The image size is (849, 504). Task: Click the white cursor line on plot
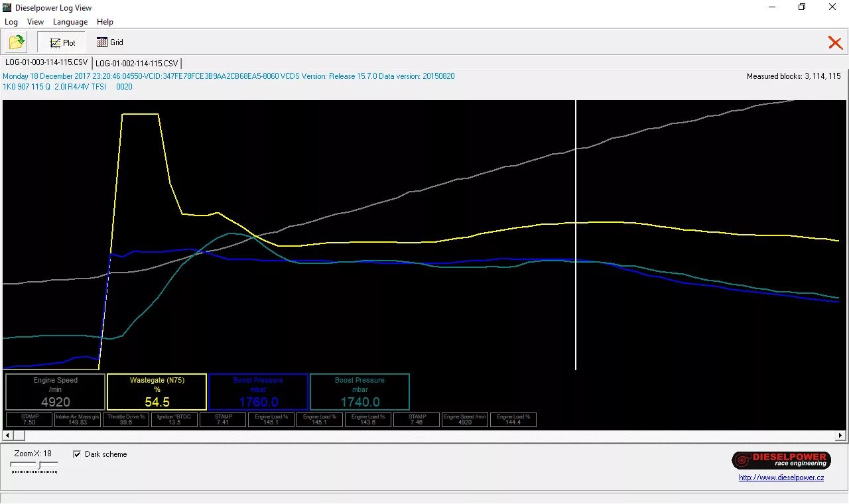(x=576, y=235)
